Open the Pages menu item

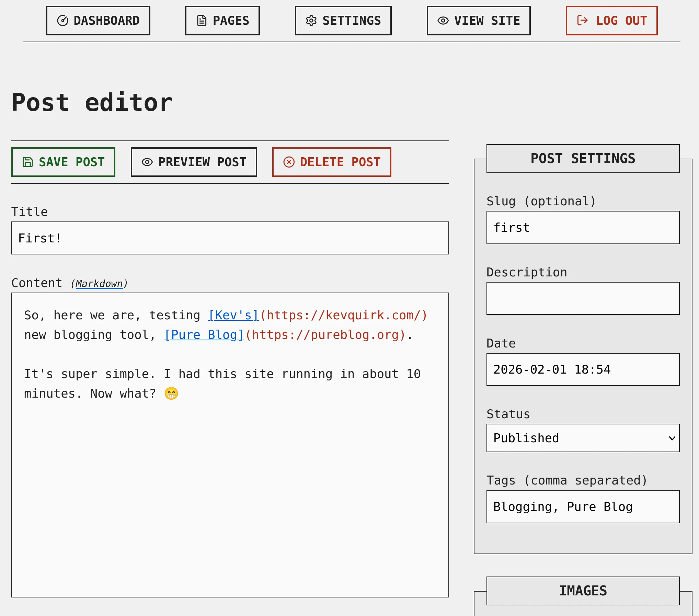pyautogui.click(x=222, y=21)
